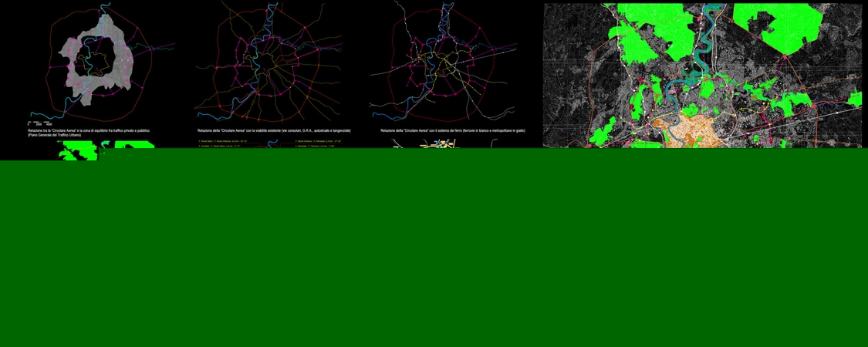The image size is (868, 347).
Task: Click the left column of yellow distance legend
Action: click(x=222, y=143)
